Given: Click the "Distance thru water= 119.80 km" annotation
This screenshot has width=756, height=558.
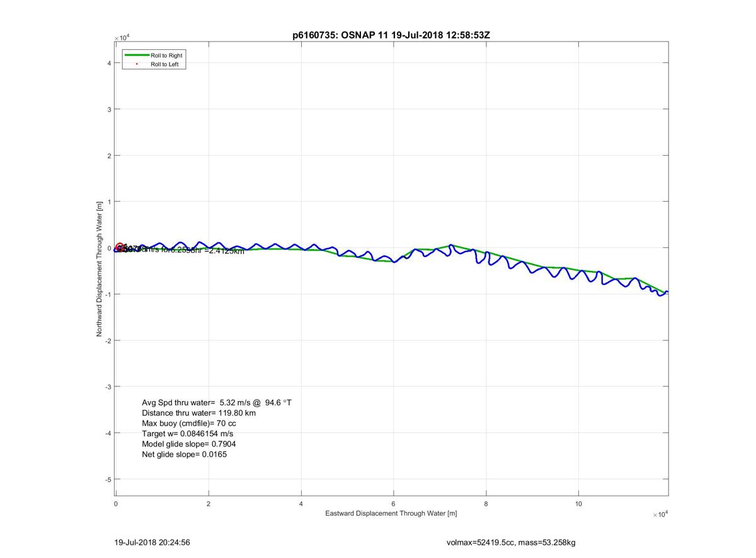Looking at the screenshot, I should (199, 413).
